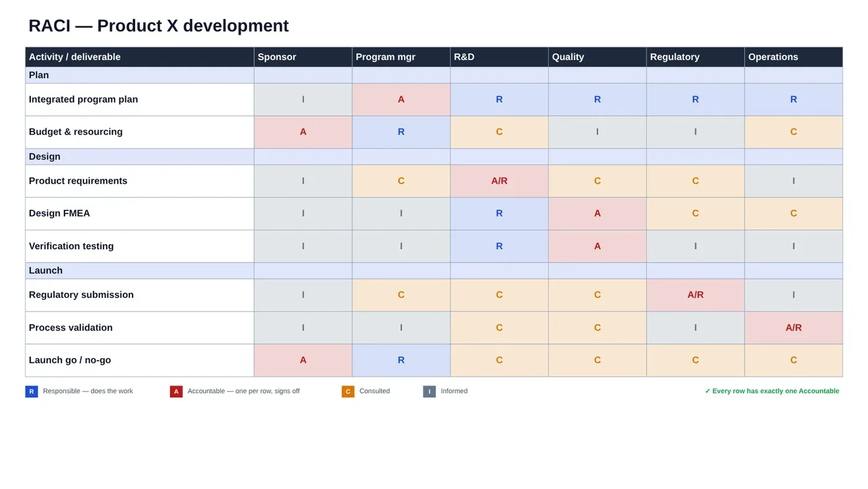Viewport: 868px width, 489px height.
Task: Click the 'Verification testing' row label
Action: 139,246
